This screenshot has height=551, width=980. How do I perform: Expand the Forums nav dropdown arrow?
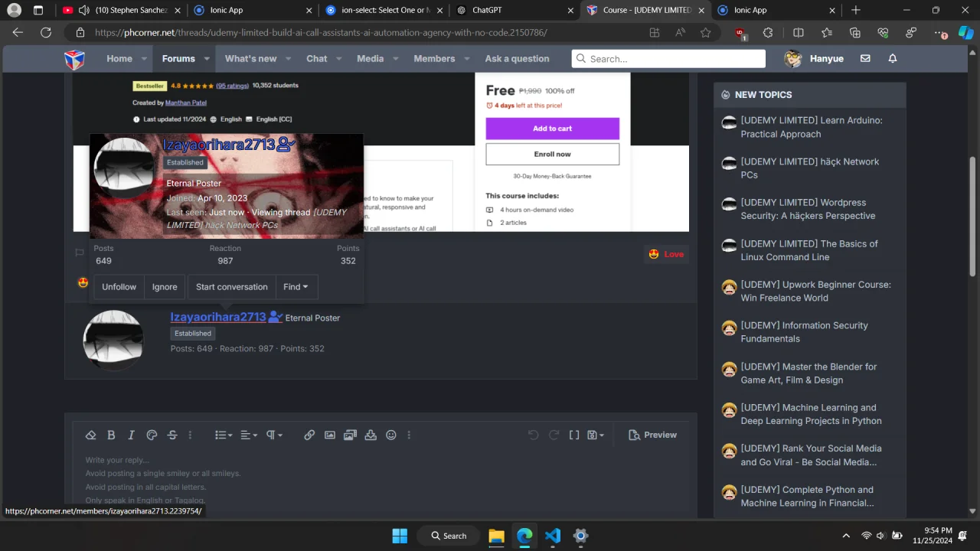pos(207,59)
